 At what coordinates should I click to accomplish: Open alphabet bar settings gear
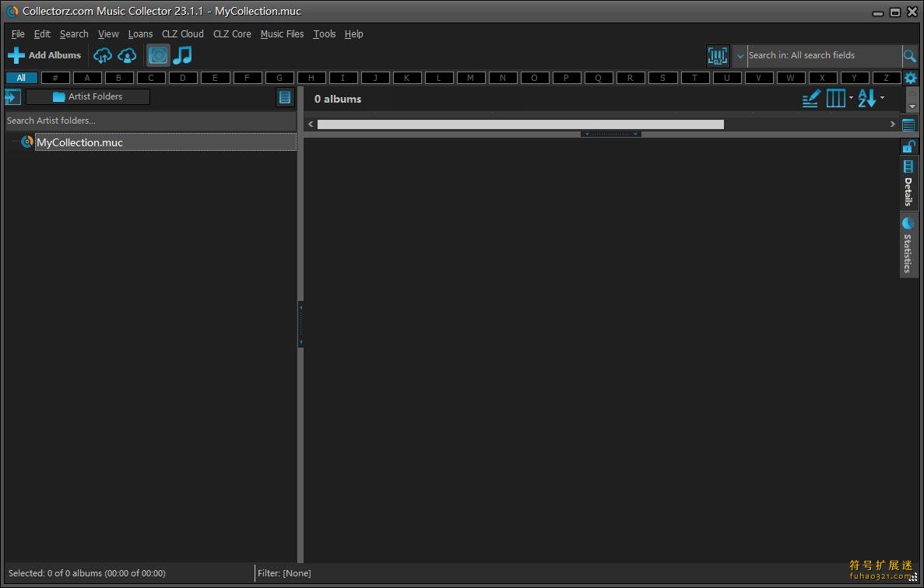coord(911,78)
